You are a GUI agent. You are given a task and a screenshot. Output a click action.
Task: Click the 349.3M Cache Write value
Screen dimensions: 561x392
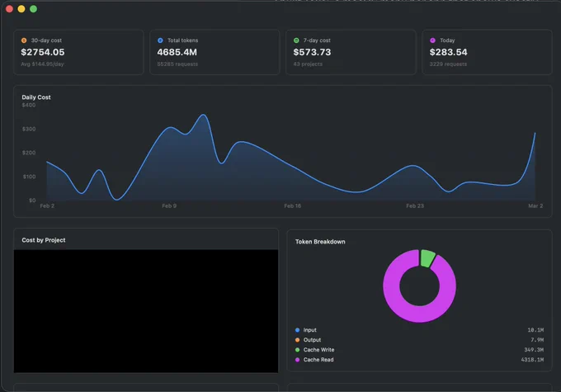click(534, 350)
